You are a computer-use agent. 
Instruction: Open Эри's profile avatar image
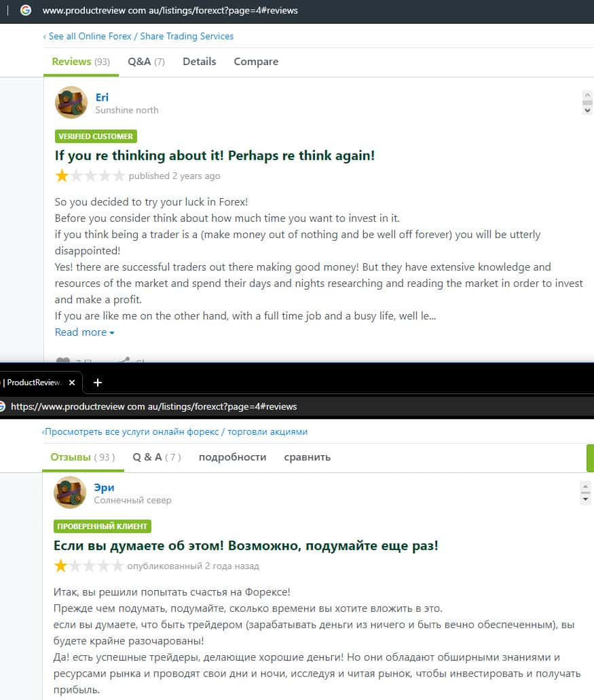pos(70,492)
